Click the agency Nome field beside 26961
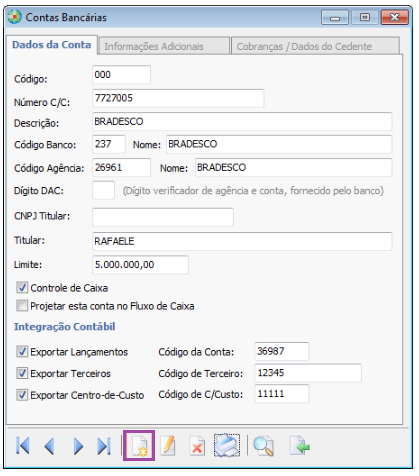This screenshot has width=419, height=476. (294, 167)
